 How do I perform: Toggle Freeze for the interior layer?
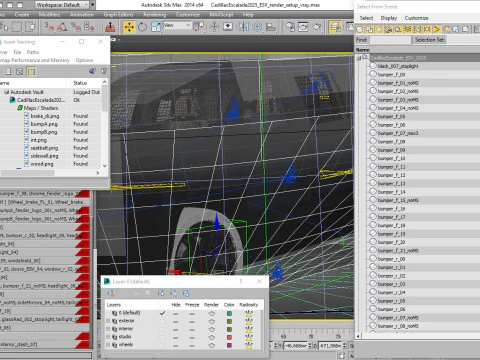[x=192, y=329]
